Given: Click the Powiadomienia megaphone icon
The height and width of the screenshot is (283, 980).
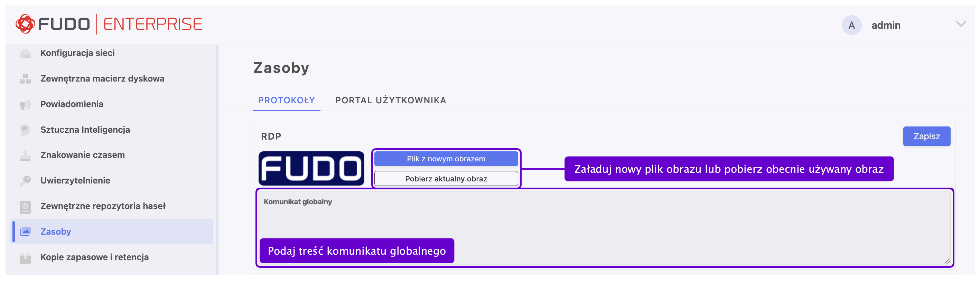Looking at the screenshot, I should click(25, 104).
